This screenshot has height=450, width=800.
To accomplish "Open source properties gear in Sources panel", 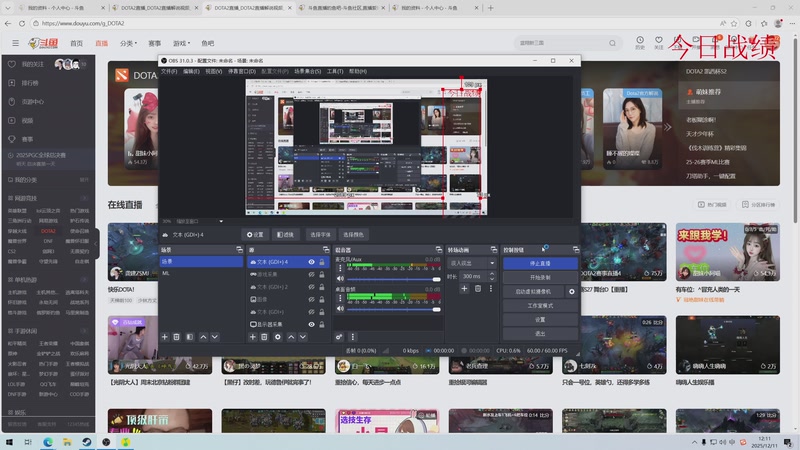I will click(x=278, y=337).
